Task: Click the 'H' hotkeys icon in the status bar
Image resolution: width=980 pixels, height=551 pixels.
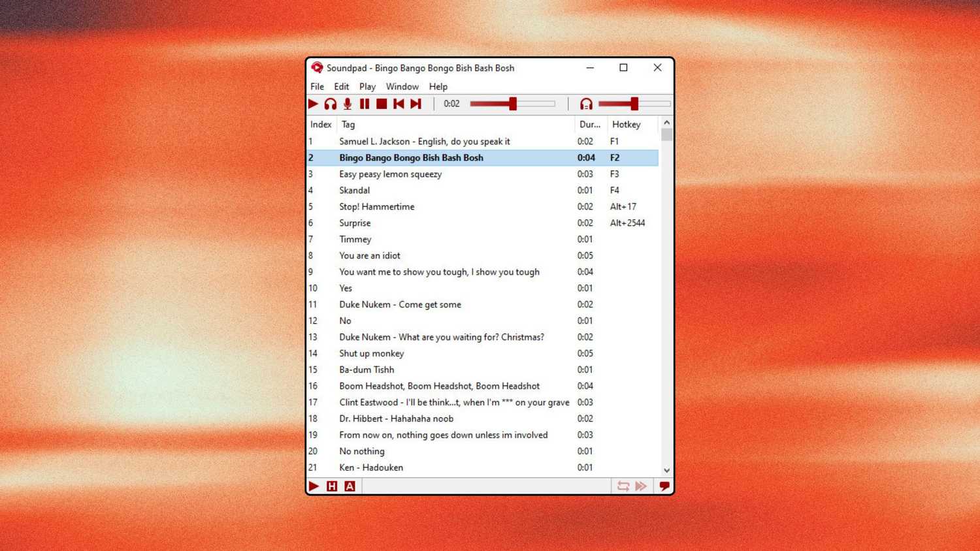Action: pyautogui.click(x=332, y=486)
